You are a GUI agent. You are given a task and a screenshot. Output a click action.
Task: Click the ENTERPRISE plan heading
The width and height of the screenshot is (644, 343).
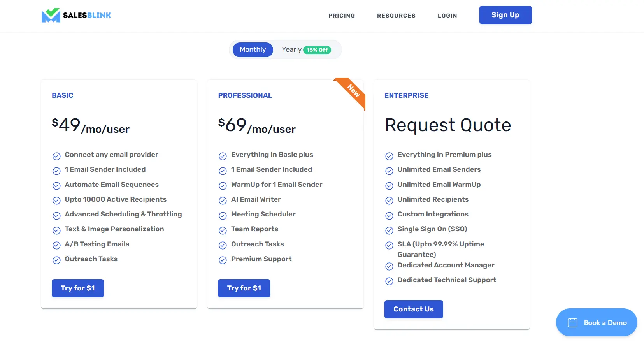pyautogui.click(x=406, y=95)
